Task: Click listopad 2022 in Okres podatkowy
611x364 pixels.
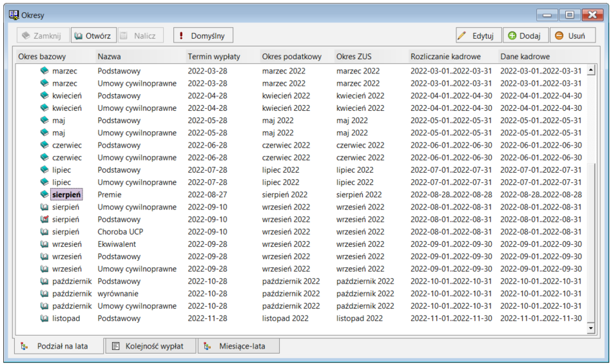Action: pos(286,318)
